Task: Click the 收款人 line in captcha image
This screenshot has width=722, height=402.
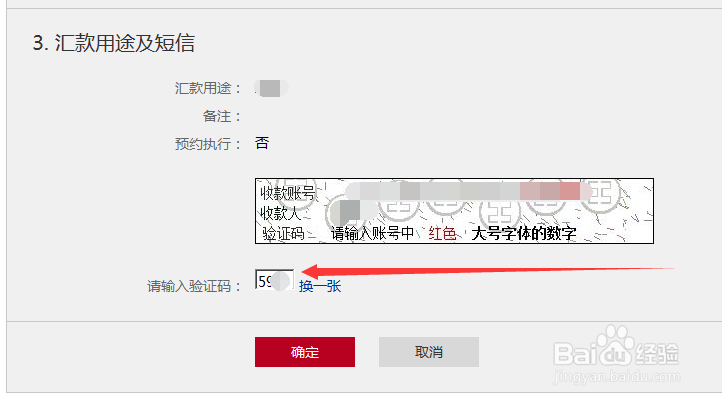Action: coord(280,213)
